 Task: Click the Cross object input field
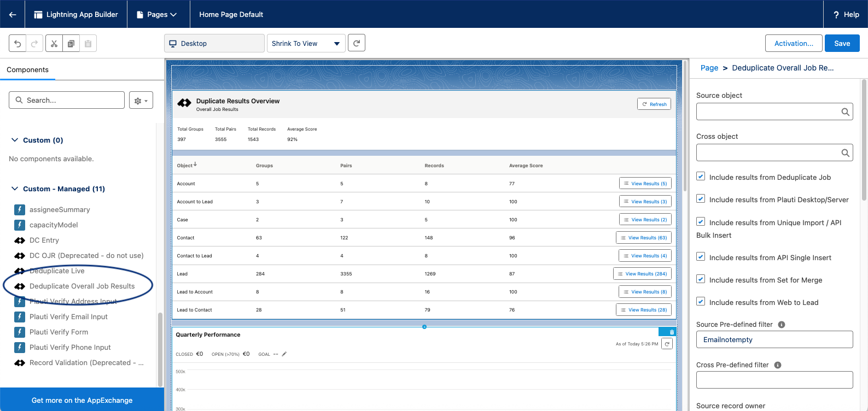[774, 152]
